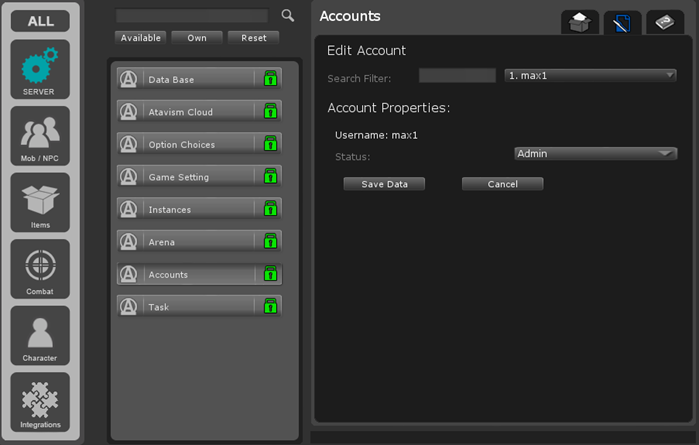The image size is (699, 445).
Task: Select the Character category icon
Action: coord(40,336)
